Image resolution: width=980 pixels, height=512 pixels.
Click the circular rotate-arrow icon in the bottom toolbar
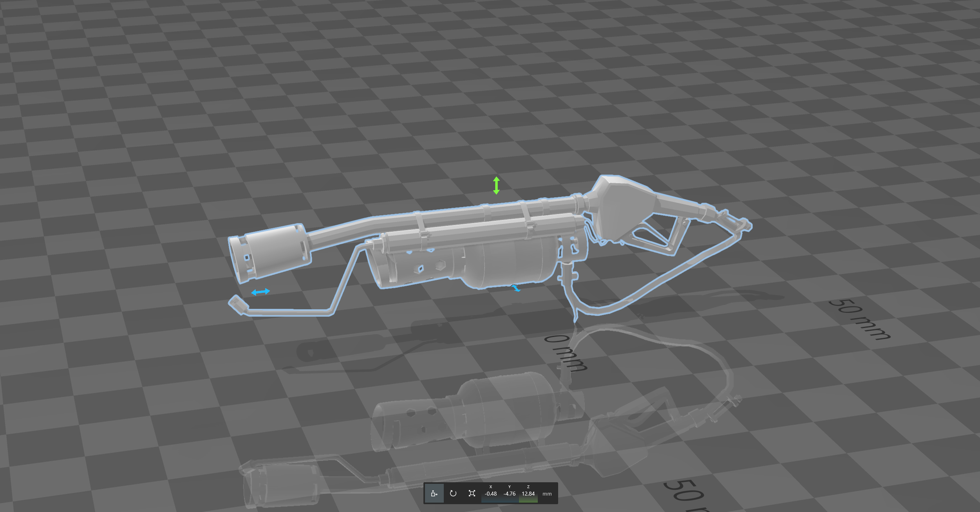click(453, 493)
